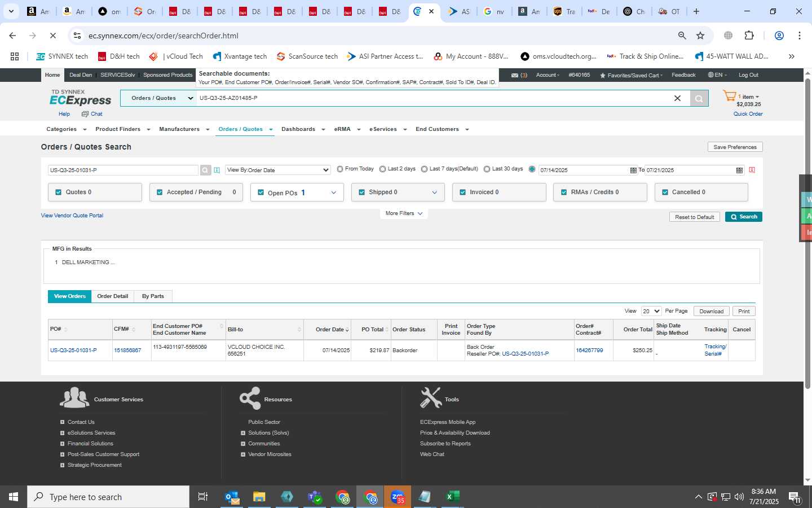Open Chrome zoom magnifier icon in address bar

coord(682,36)
